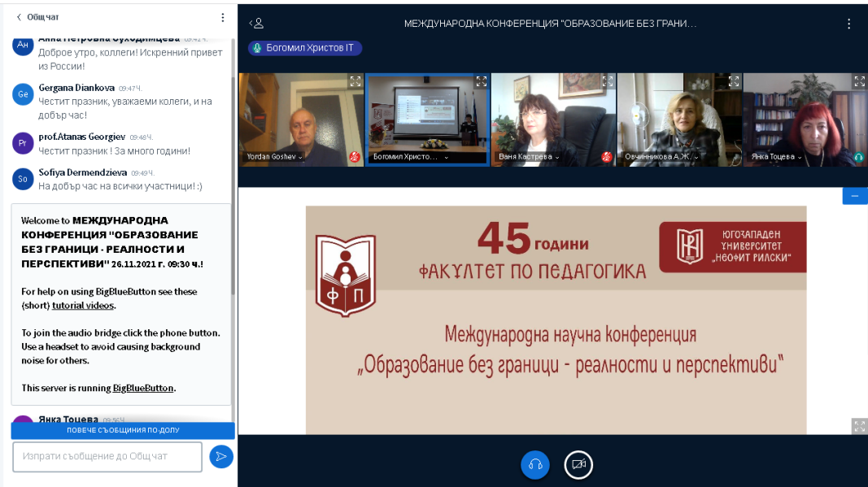The width and height of the screenshot is (868, 487).
Task: Click Анна Петровна's avatar in chat
Action: coord(23,46)
